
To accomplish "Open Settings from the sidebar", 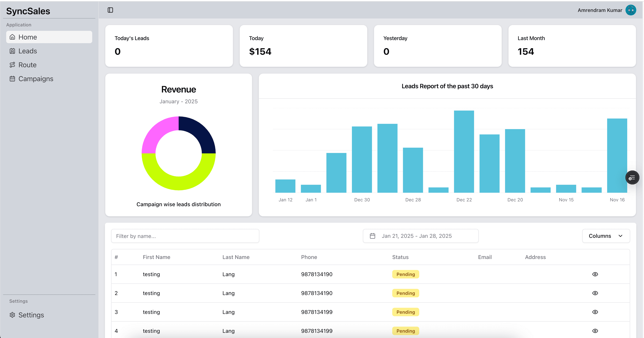I will pos(49,315).
